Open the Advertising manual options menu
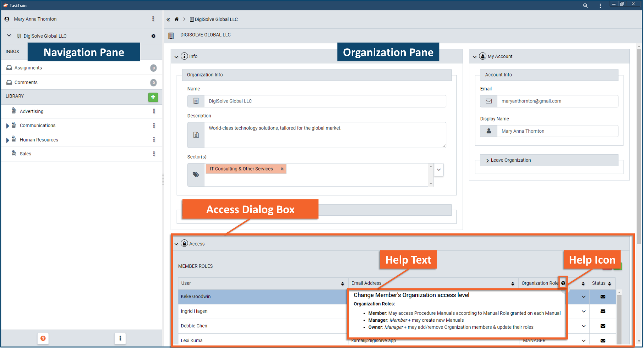Viewport: 644px width, 348px height. (x=154, y=111)
